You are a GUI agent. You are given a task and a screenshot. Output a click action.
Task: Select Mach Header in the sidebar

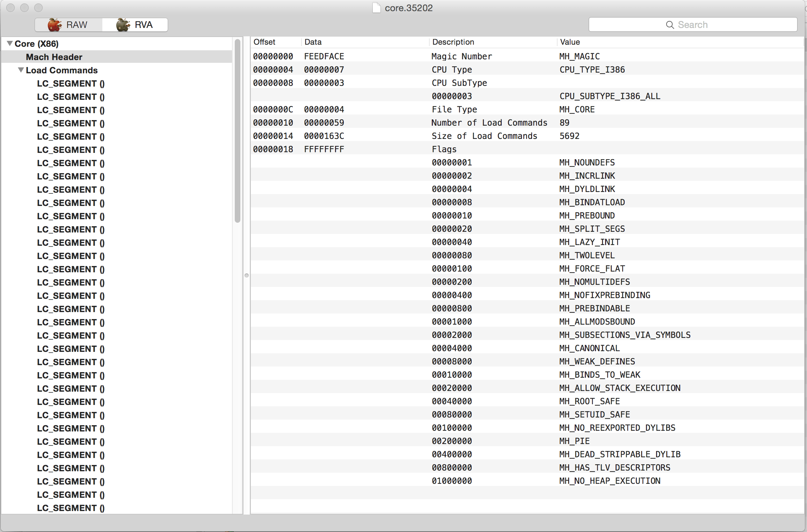(x=54, y=57)
